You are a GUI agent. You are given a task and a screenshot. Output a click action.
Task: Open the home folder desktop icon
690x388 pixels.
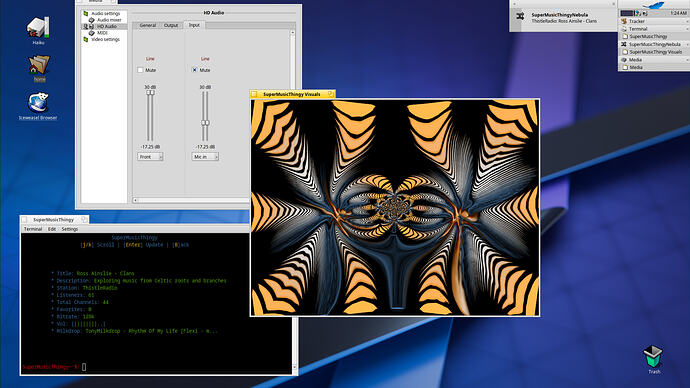pos(39,65)
